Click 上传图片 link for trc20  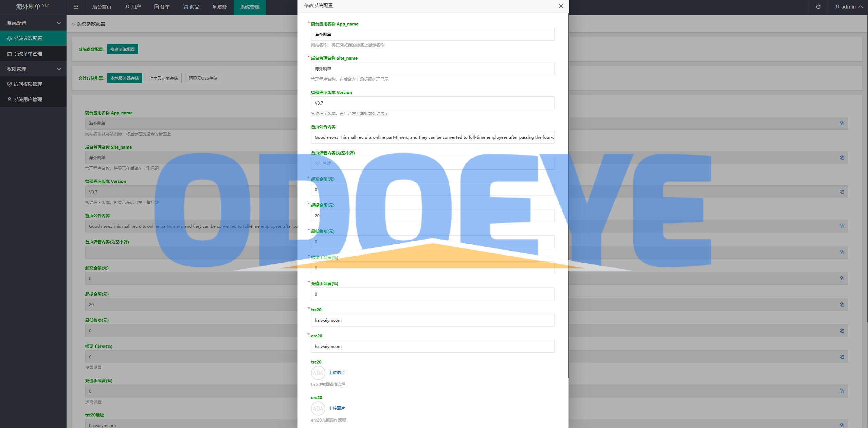coord(337,373)
